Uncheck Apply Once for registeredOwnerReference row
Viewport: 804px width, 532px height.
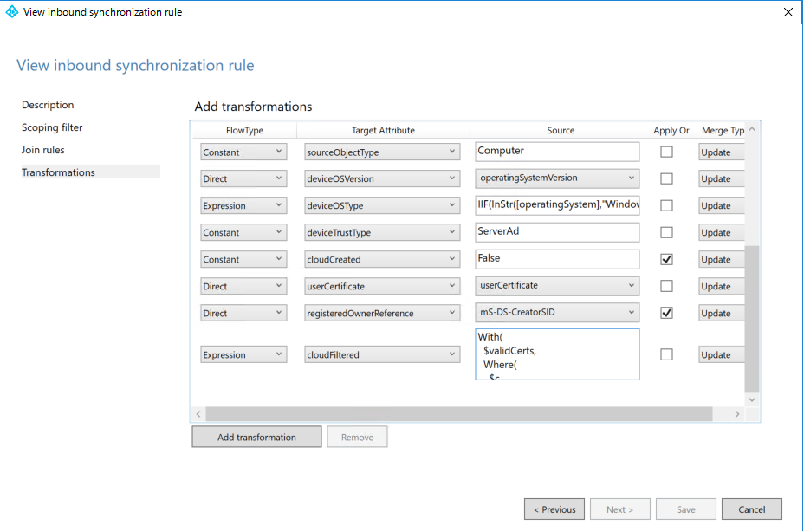pos(666,313)
